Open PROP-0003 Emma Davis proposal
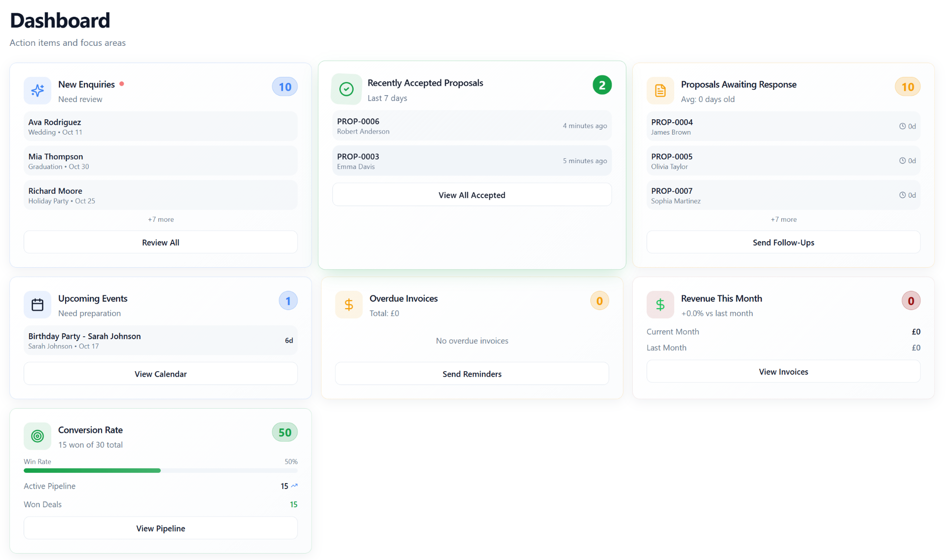The width and height of the screenshot is (947, 560). coord(472,161)
